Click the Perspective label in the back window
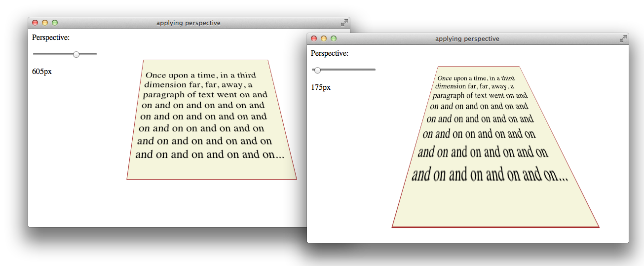 point(51,38)
